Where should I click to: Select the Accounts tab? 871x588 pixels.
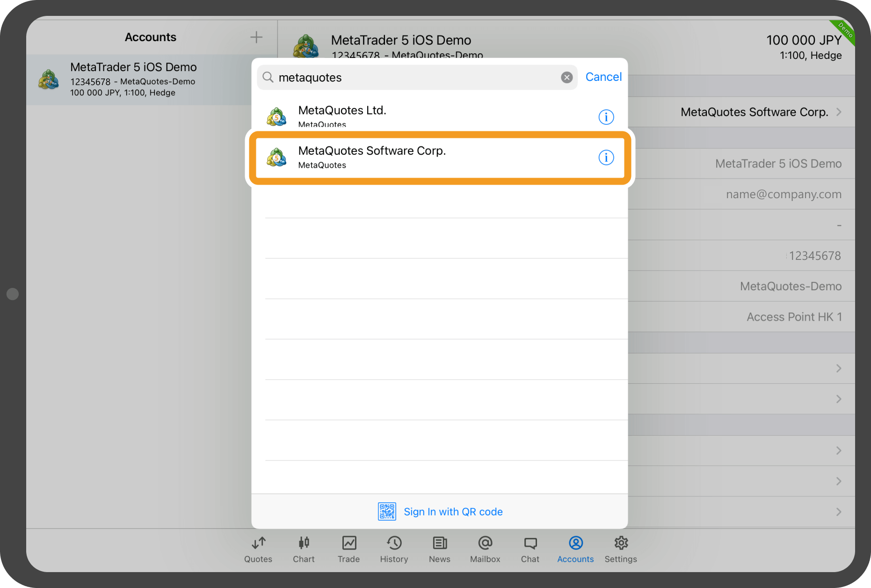(x=575, y=550)
